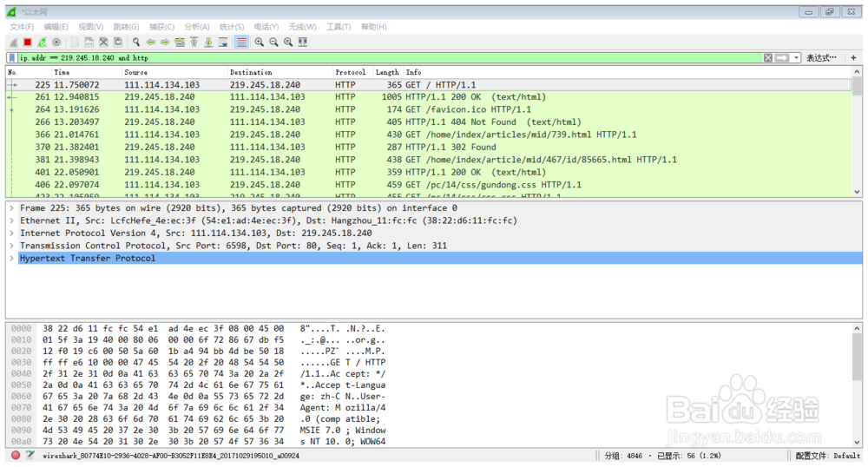Click into the display filter field

(390, 57)
